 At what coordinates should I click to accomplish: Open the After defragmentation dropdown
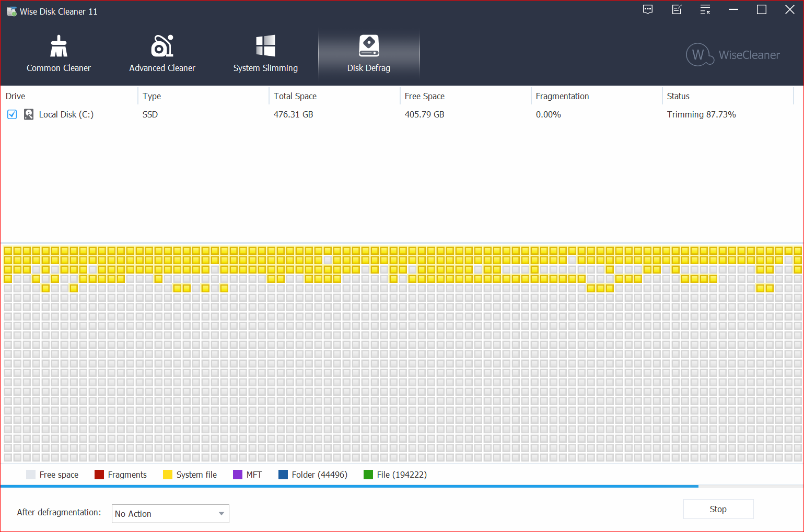point(170,514)
